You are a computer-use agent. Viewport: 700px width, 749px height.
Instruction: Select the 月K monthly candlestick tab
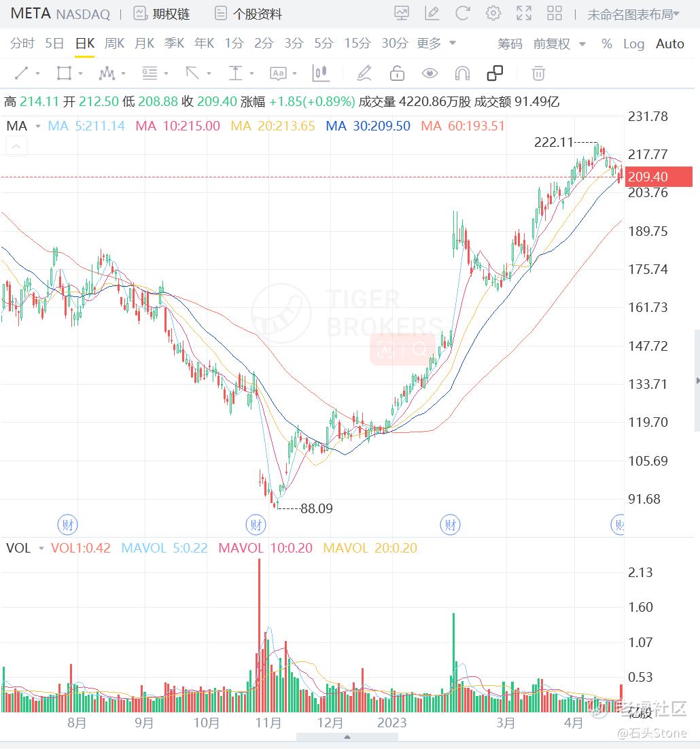145,43
